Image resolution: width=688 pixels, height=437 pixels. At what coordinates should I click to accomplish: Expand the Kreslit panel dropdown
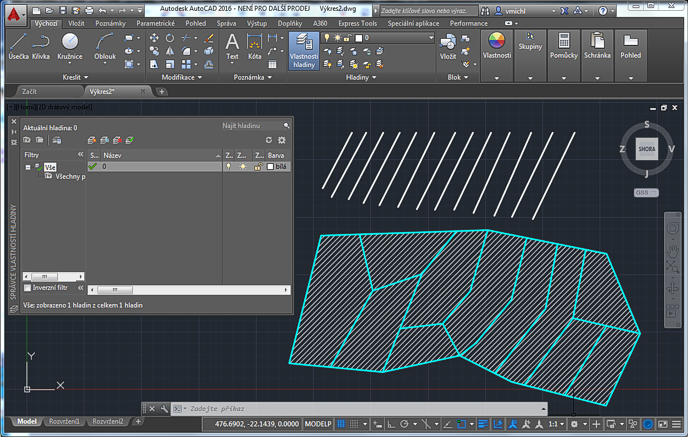pyautogui.click(x=75, y=77)
